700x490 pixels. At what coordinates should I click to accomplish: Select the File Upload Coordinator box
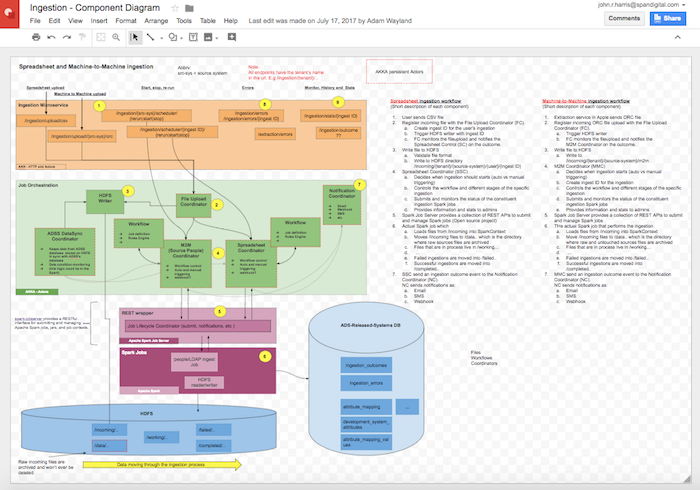pyautogui.click(x=193, y=206)
